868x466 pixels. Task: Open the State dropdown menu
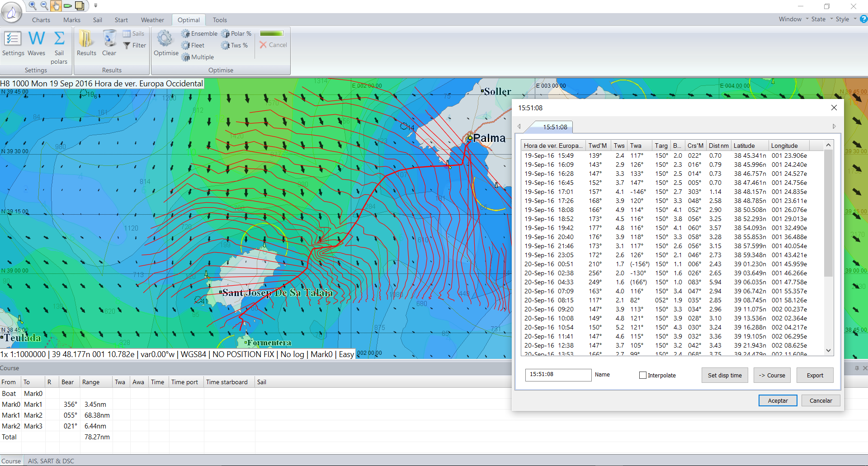tap(821, 19)
